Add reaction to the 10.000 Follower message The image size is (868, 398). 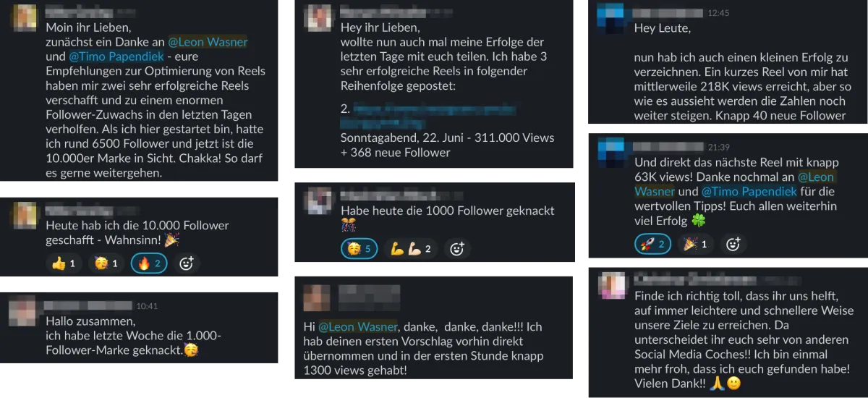(x=186, y=263)
